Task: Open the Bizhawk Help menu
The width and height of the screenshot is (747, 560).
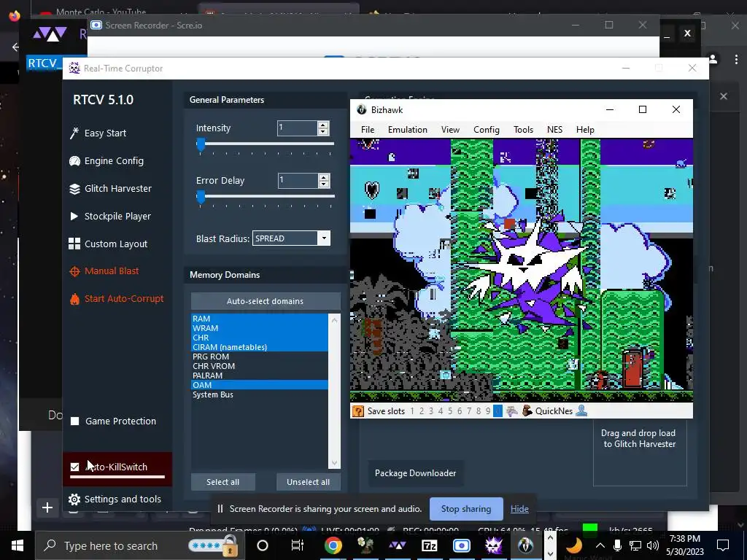Action: click(585, 130)
